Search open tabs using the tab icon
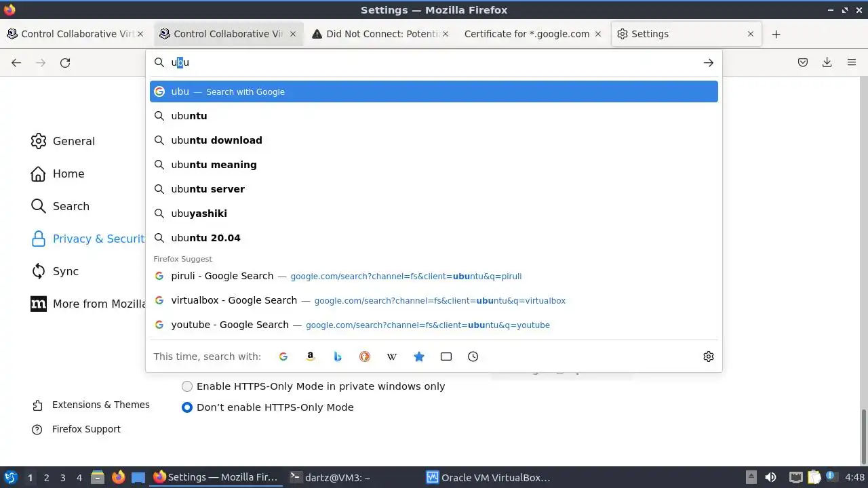This screenshot has width=868, height=488. pos(446,357)
